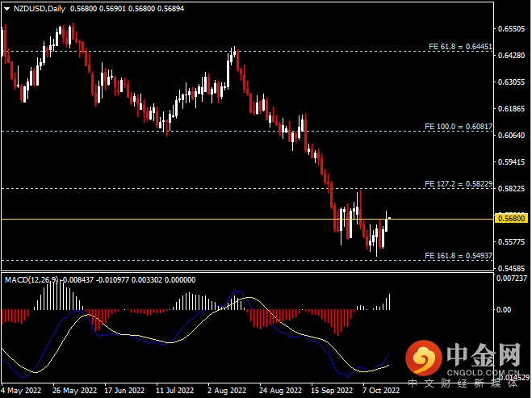532x398 pixels.
Task: Click the 2 Aug 2022 date label
Action: click(227, 391)
